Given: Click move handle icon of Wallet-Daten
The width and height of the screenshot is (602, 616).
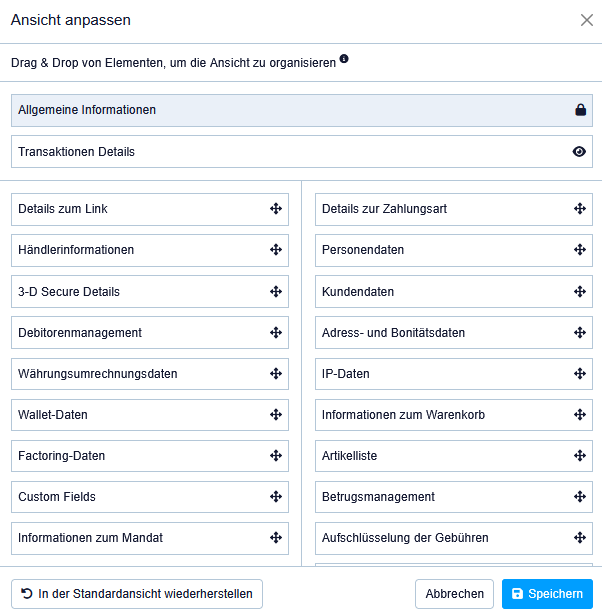Looking at the screenshot, I should pos(276,414).
